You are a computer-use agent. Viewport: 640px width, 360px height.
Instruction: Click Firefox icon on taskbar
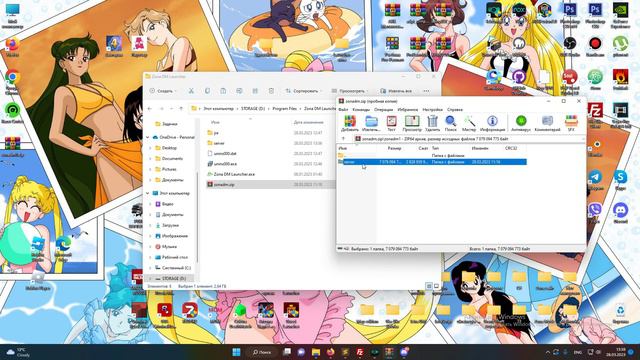[330, 352]
